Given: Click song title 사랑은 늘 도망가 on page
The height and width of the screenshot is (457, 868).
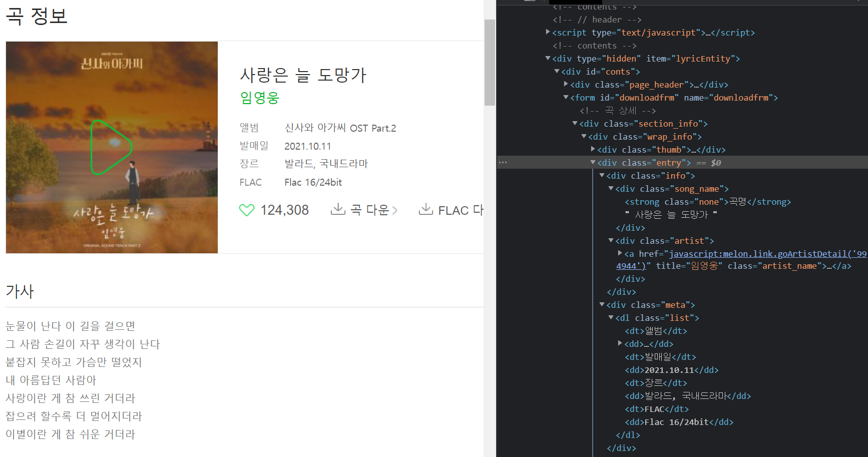Looking at the screenshot, I should (x=303, y=75).
